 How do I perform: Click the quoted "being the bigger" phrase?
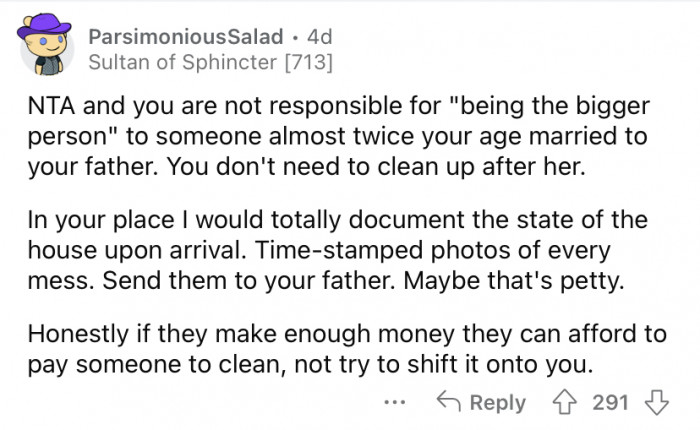coord(550,107)
